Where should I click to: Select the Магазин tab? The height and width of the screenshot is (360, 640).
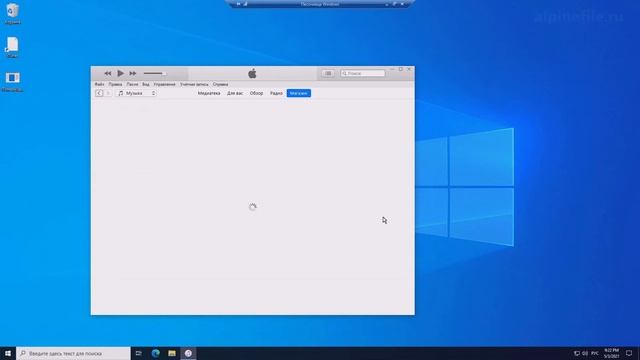(x=299, y=93)
